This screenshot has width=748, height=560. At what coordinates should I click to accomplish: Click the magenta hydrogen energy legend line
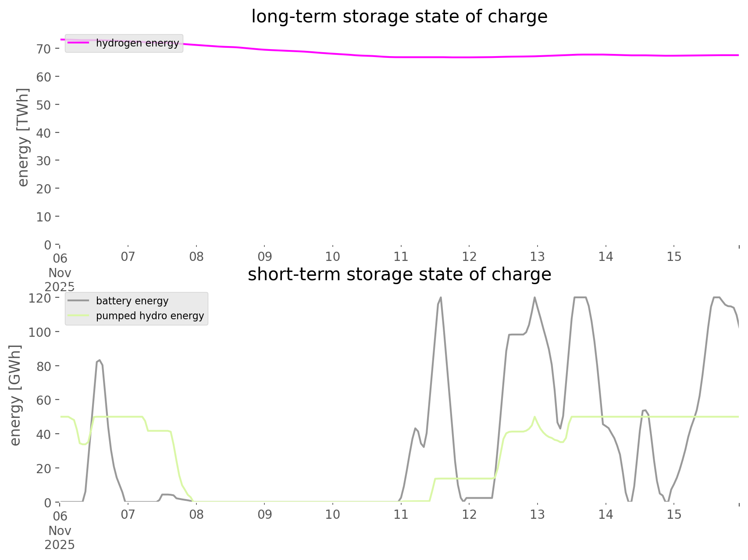point(78,43)
